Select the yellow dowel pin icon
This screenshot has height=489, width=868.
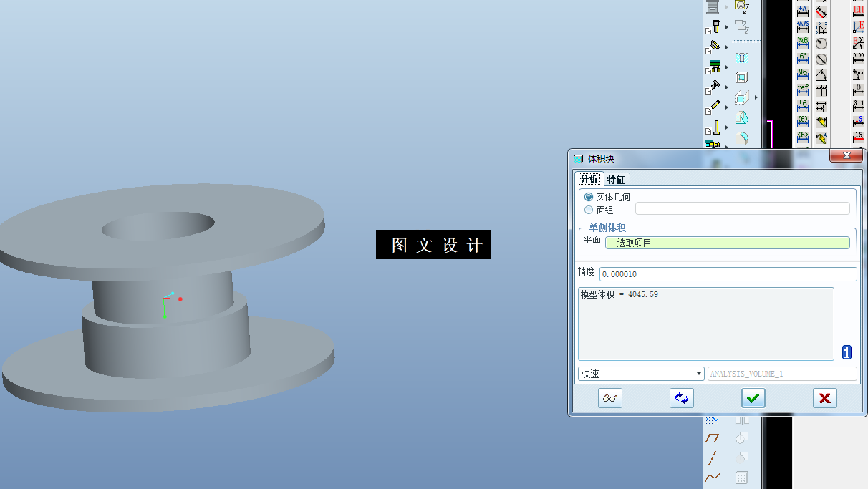(713, 107)
